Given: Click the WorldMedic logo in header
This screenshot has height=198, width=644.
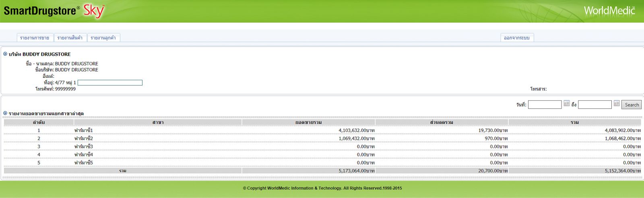Looking at the screenshot, I should click(609, 10).
